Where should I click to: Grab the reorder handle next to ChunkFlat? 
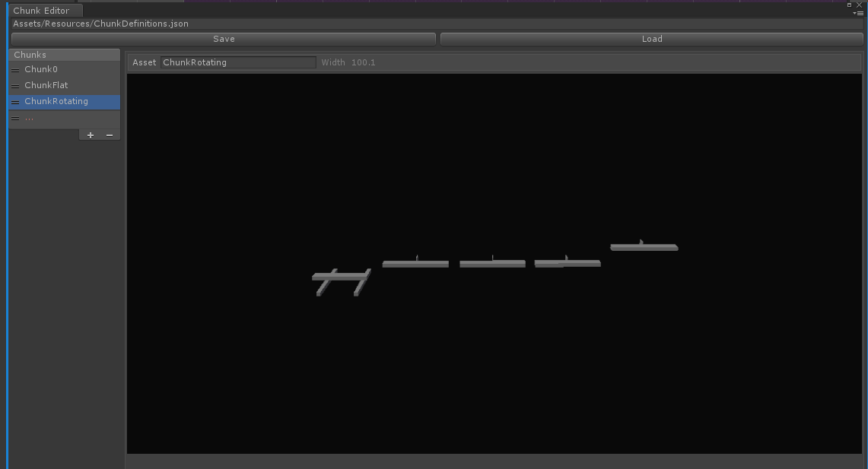[x=14, y=85]
